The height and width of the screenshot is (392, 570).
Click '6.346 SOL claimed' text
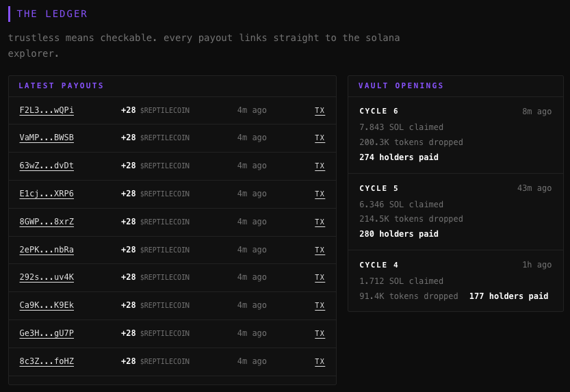[x=401, y=205]
